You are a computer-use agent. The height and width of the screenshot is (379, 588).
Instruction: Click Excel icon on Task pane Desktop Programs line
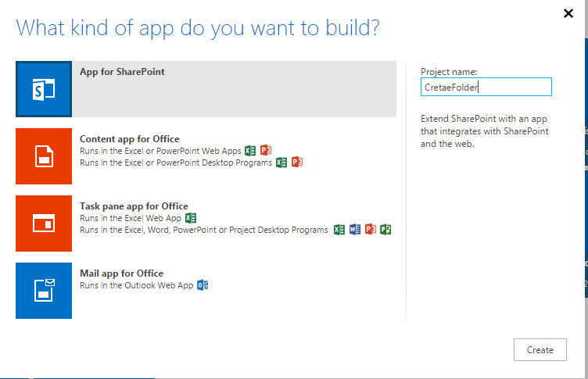coord(339,230)
